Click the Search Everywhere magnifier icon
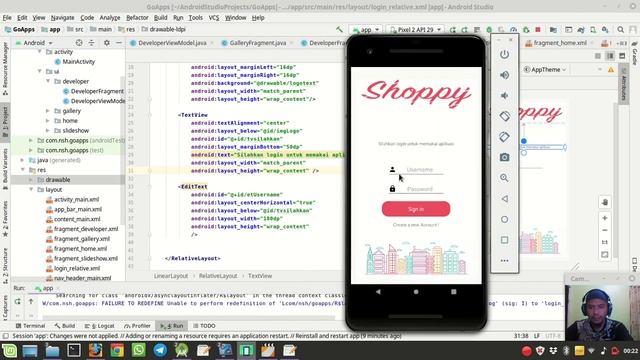 click(x=620, y=30)
